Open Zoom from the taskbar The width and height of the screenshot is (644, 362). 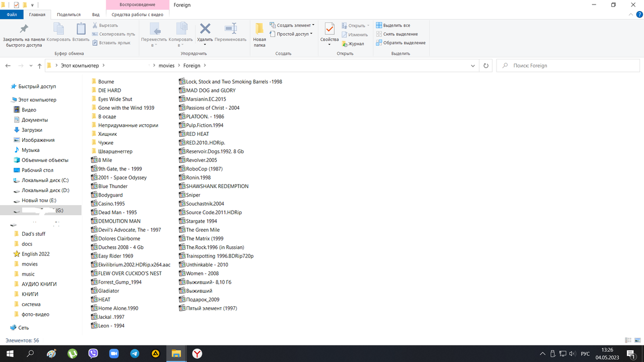(x=114, y=353)
